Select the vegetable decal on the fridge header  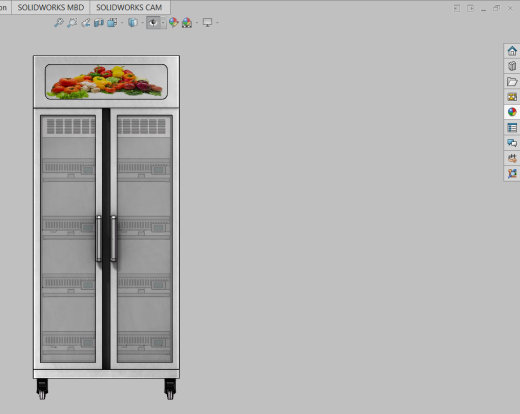coord(106,82)
